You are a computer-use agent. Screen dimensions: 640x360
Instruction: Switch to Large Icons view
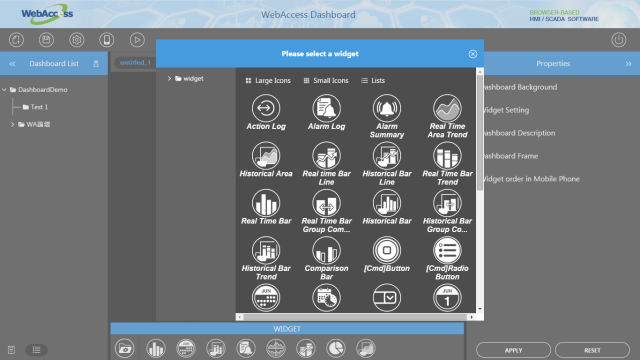pyautogui.click(x=268, y=80)
